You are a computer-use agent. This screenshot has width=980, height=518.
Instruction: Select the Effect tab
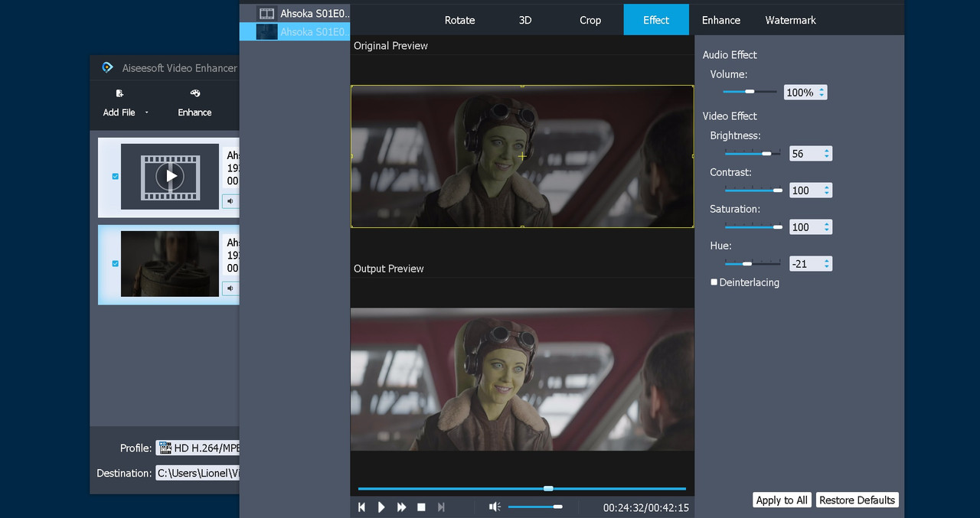coord(656,20)
